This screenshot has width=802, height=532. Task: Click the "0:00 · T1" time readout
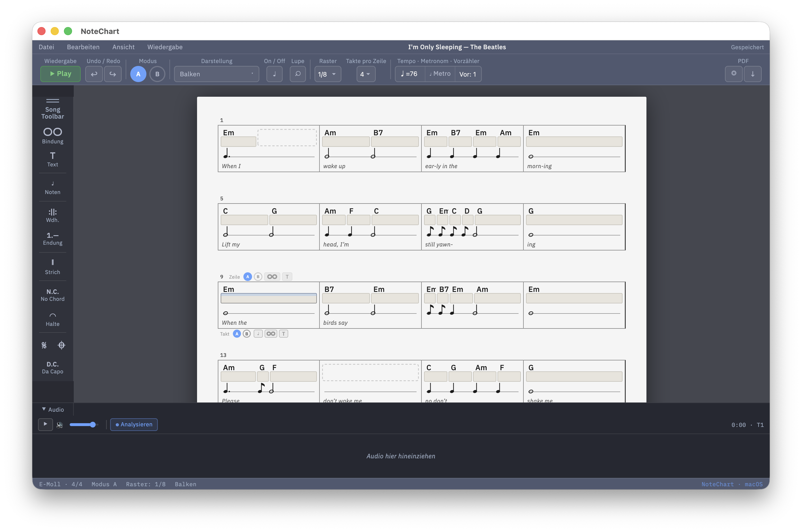click(747, 425)
